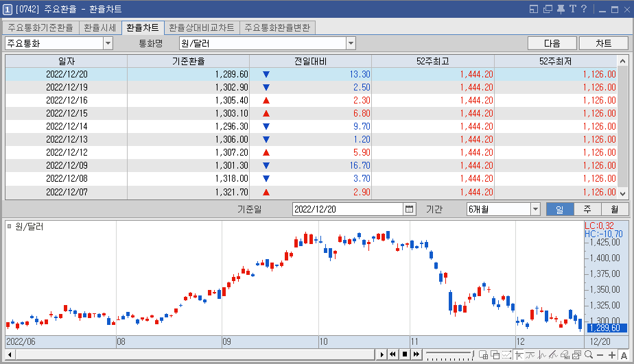The image size is (634, 364).
Task: Select the 월 (monthly) period toggle
Action: point(615,209)
